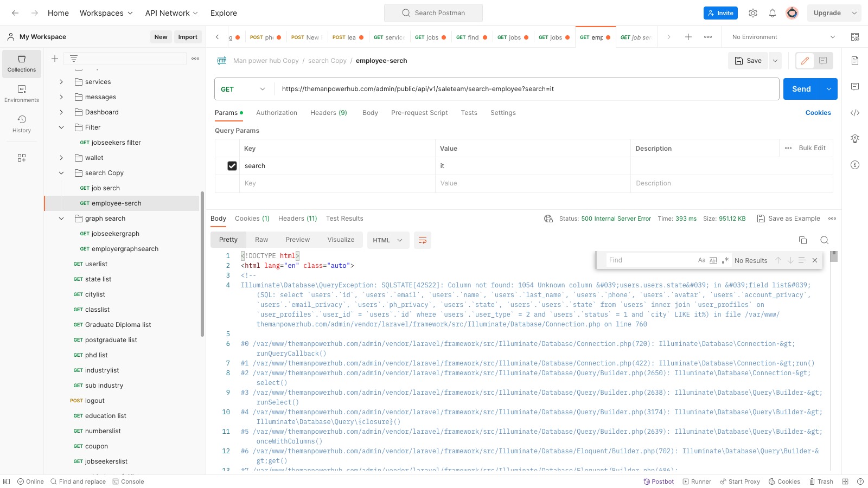Open the Save options dropdown arrow
This screenshot has width=868, height=488.
click(x=775, y=61)
